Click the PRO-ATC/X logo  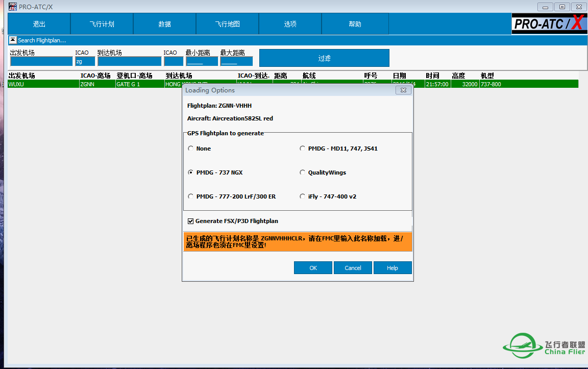tap(549, 23)
